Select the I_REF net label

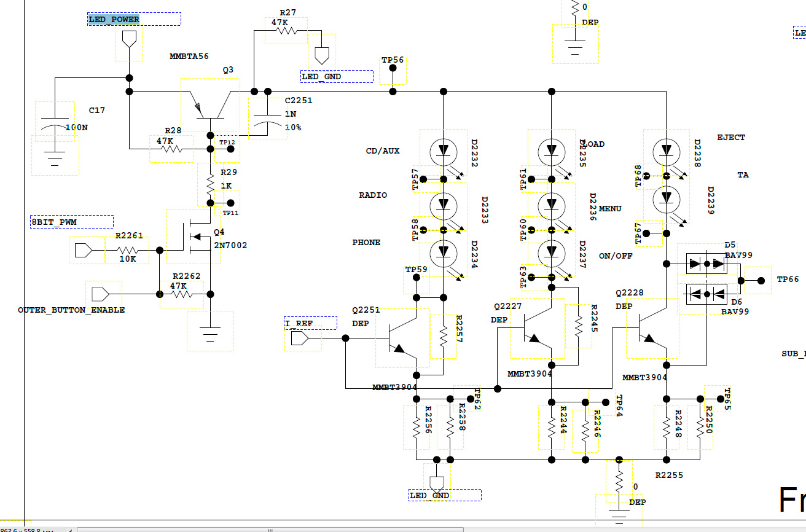tap(310, 323)
